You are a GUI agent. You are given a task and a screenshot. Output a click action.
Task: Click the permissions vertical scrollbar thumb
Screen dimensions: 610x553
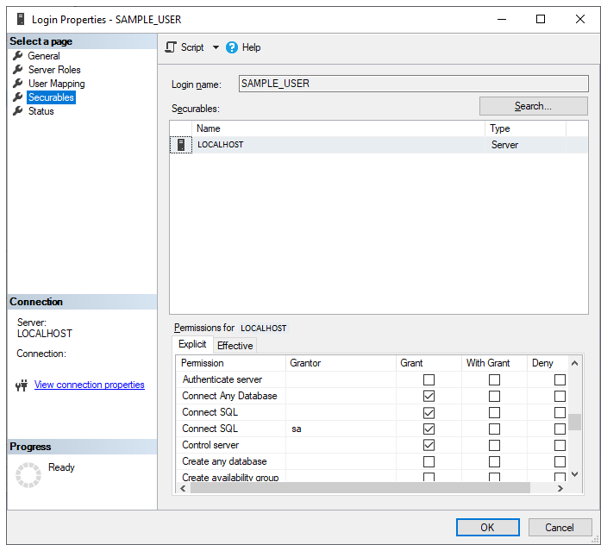[575, 422]
